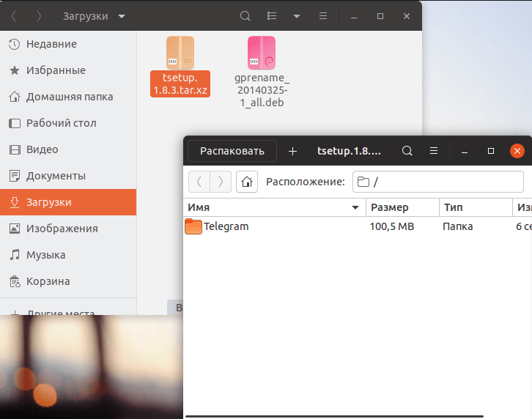The height and width of the screenshot is (419, 532).
Task: Go to Домашняя папка in sidebar
Action: (68, 97)
